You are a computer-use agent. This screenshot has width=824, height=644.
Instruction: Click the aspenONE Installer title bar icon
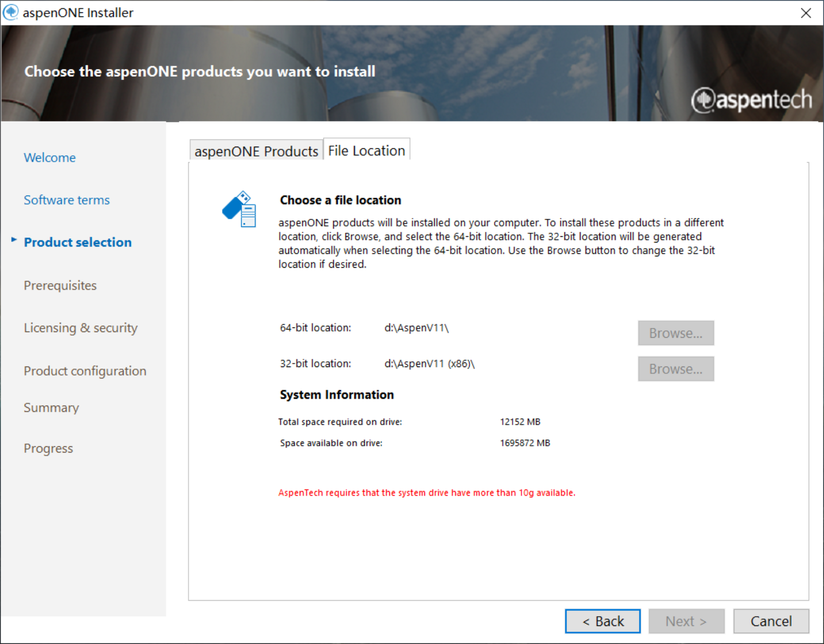click(11, 12)
